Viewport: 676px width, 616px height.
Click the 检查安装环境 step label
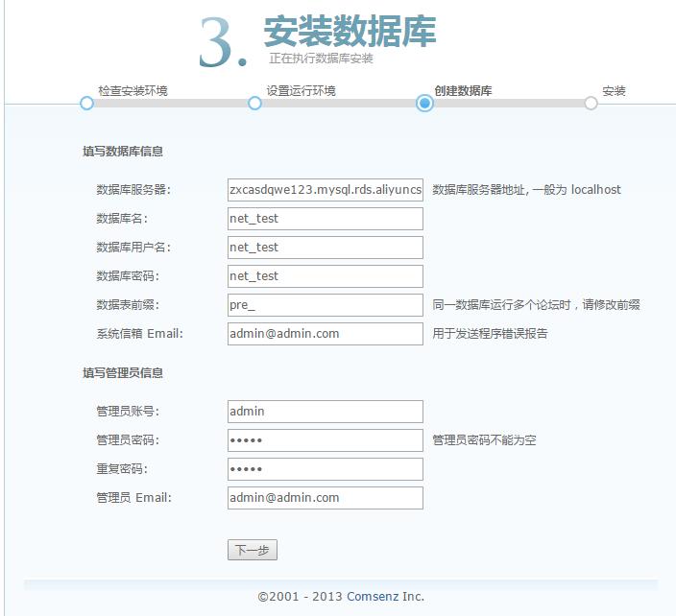coord(133,91)
